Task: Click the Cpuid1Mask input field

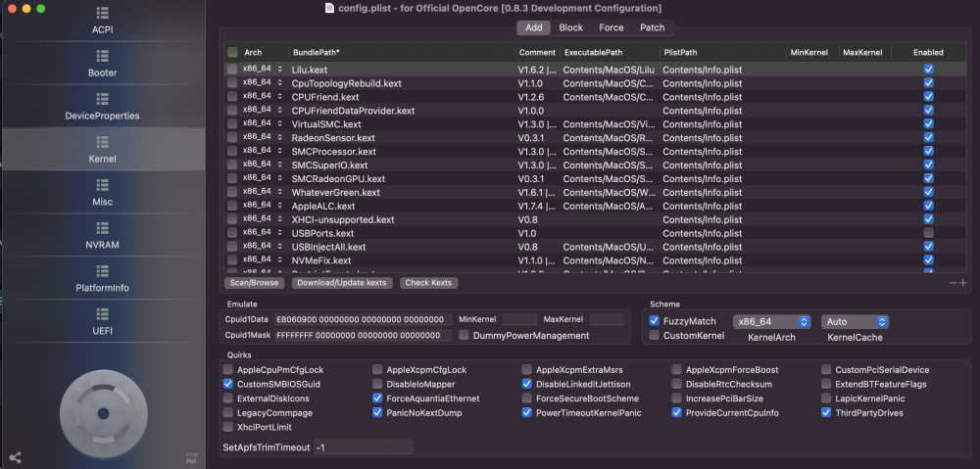Action: 364,336
